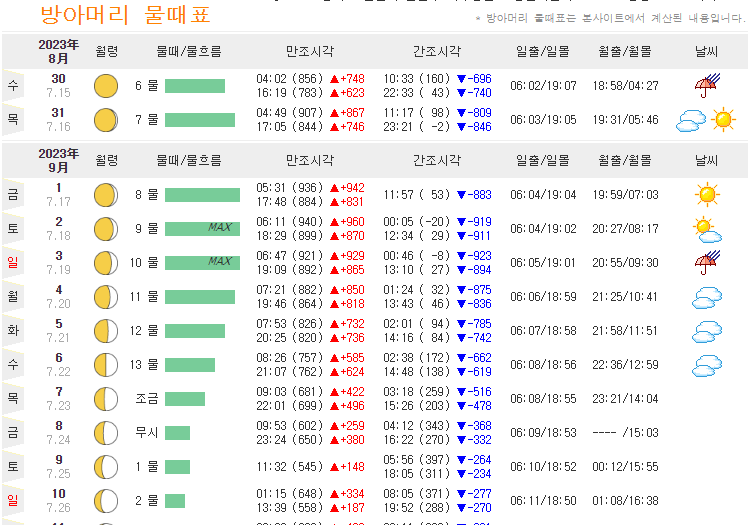The height and width of the screenshot is (525, 749).
Task: Click the 9물 MAX tide flow bar
Action: (x=203, y=229)
